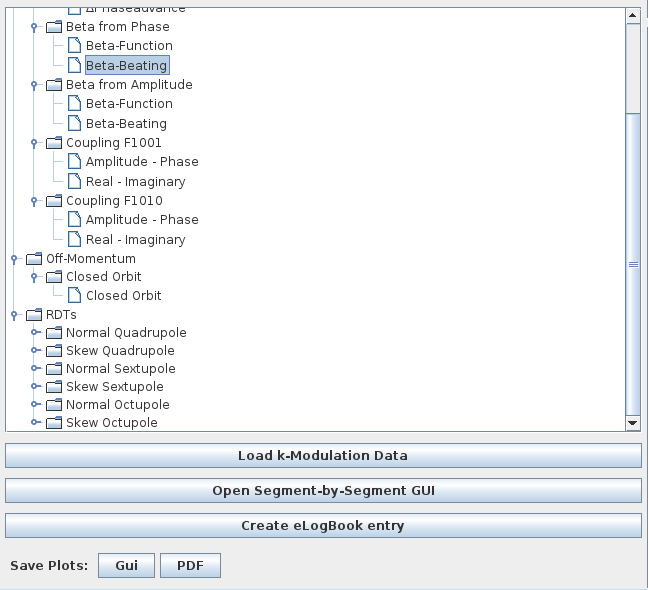Expand the Skew Sextupole node
This screenshot has width=648, height=590.
tap(36, 386)
